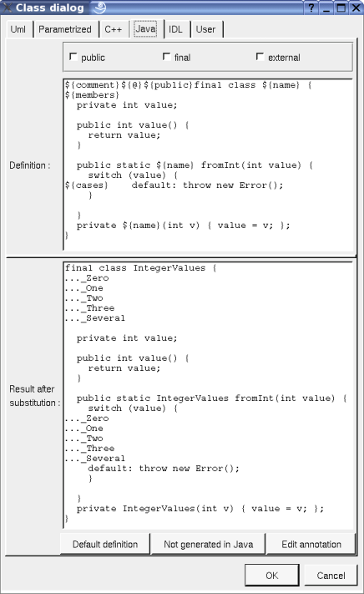Viewport: 364px width, 594px height.
Task: Select the C++ tab
Action: [114, 29]
